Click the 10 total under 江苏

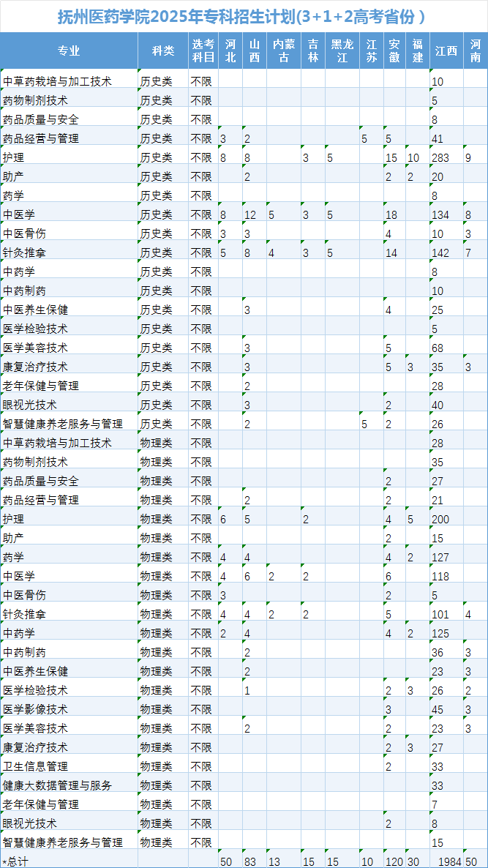(367, 861)
